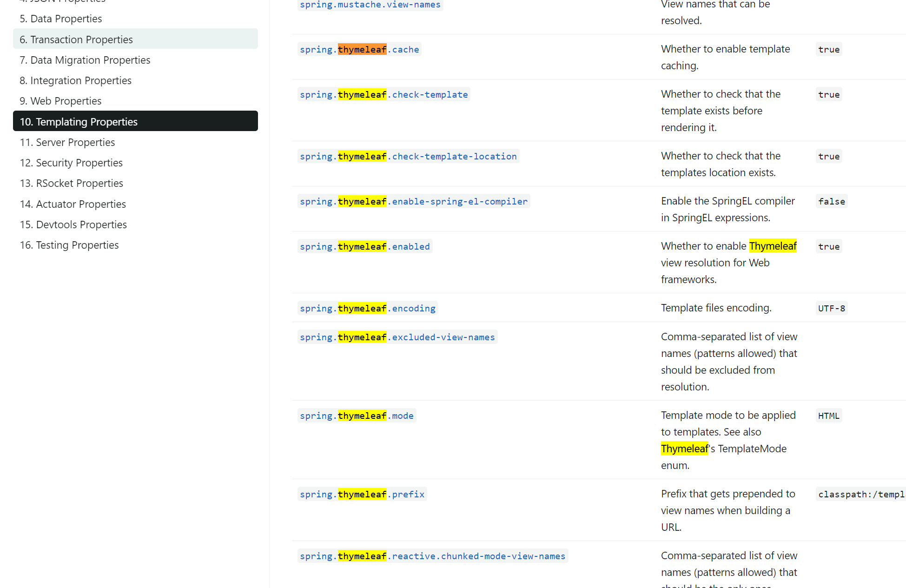Click the spring.thymeleaf.mode property link
906x588 pixels.
(357, 416)
